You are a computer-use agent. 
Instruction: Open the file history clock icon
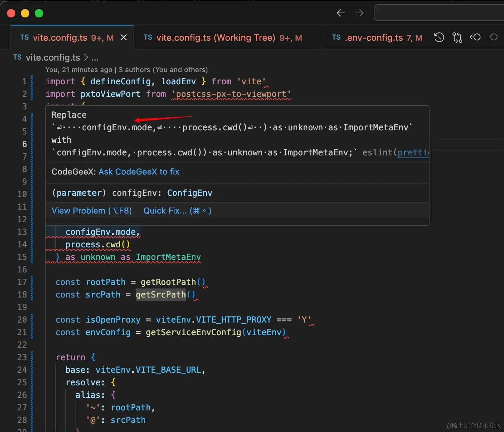coord(439,38)
